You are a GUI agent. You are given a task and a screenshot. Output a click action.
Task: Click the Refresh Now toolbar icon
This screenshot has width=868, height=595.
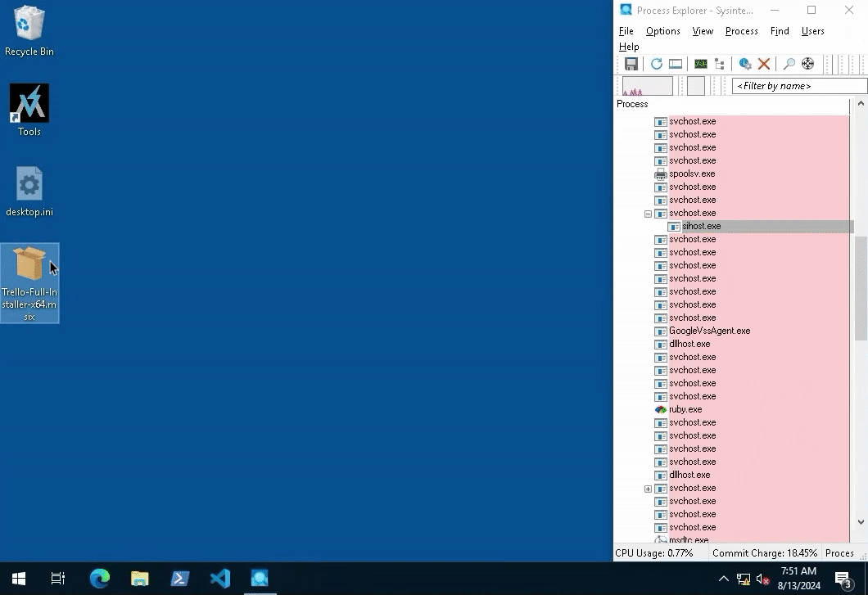pyautogui.click(x=656, y=64)
